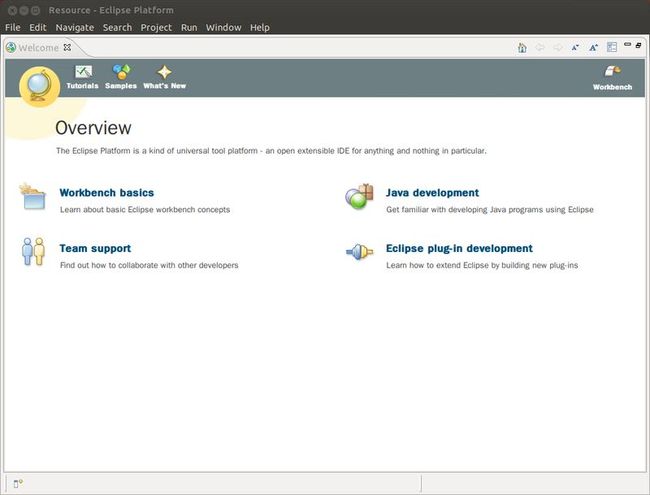Click the Overview heading
Screen dimensions: 650x495
point(93,128)
